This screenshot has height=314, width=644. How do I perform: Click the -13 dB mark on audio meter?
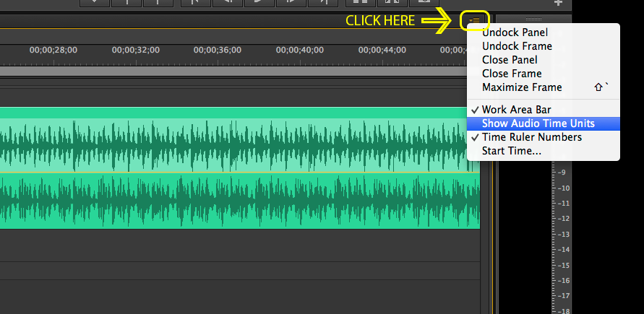pos(564,234)
